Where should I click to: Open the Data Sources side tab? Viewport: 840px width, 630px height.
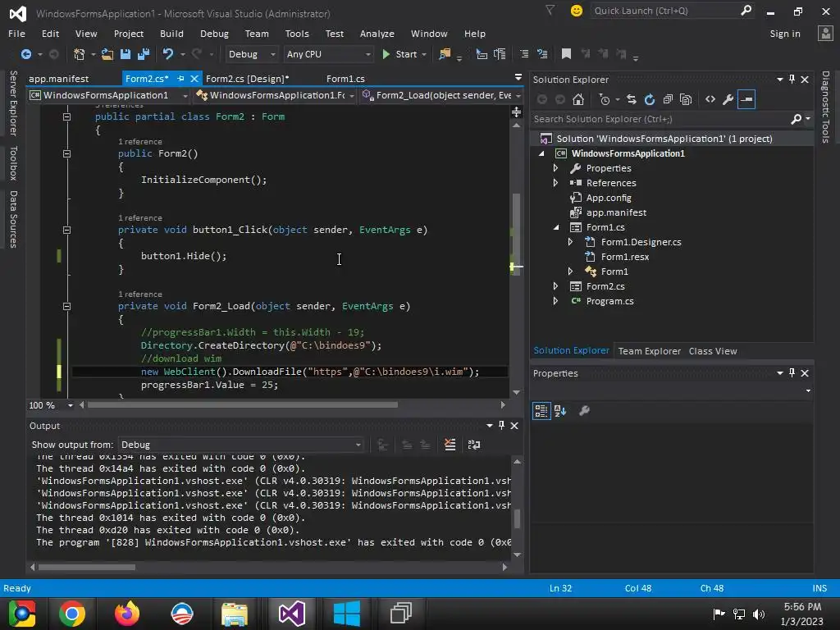(13, 219)
